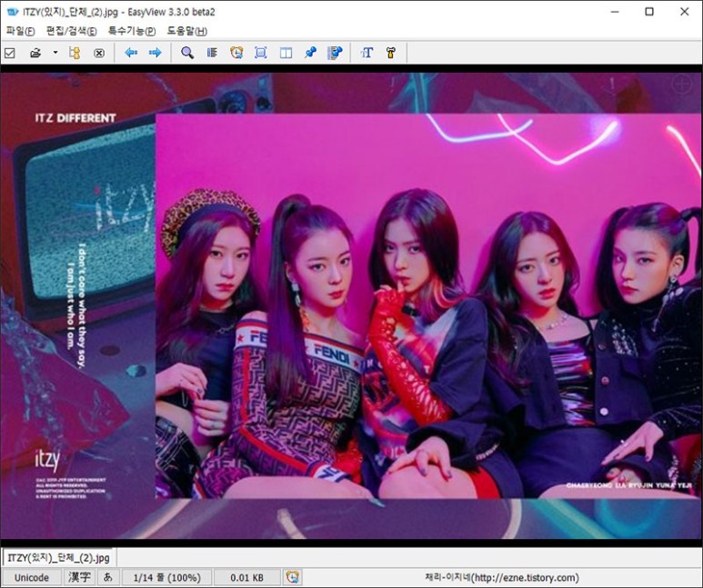
Task: Close the current file with X icon
Action: pos(99,54)
